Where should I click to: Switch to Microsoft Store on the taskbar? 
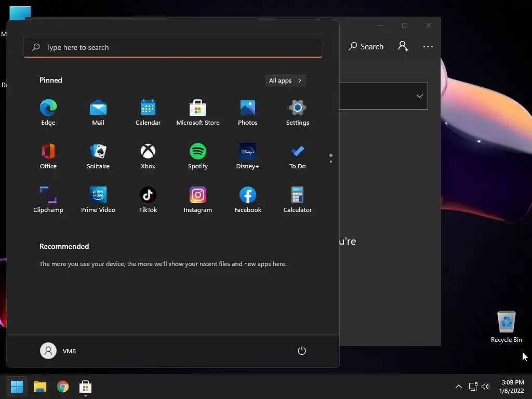pos(86,387)
